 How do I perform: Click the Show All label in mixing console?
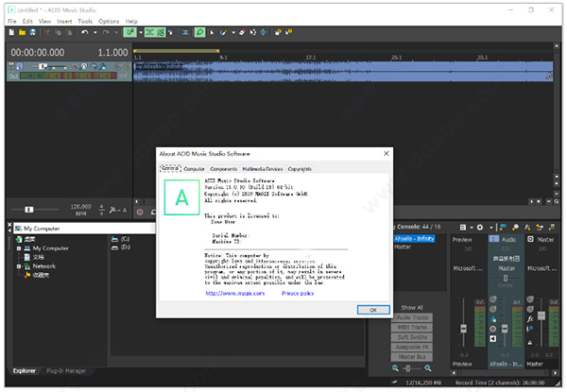coord(412,308)
